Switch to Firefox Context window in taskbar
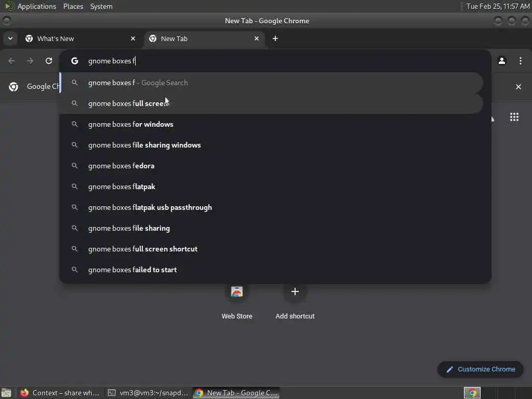532x399 pixels. [60, 393]
